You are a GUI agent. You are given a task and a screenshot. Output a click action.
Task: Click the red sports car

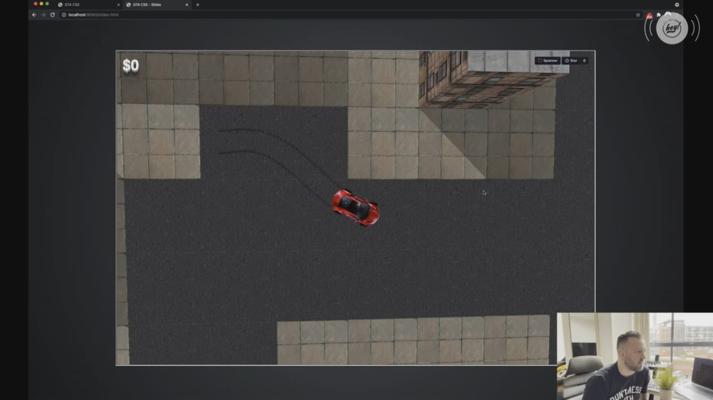click(x=355, y=207)
